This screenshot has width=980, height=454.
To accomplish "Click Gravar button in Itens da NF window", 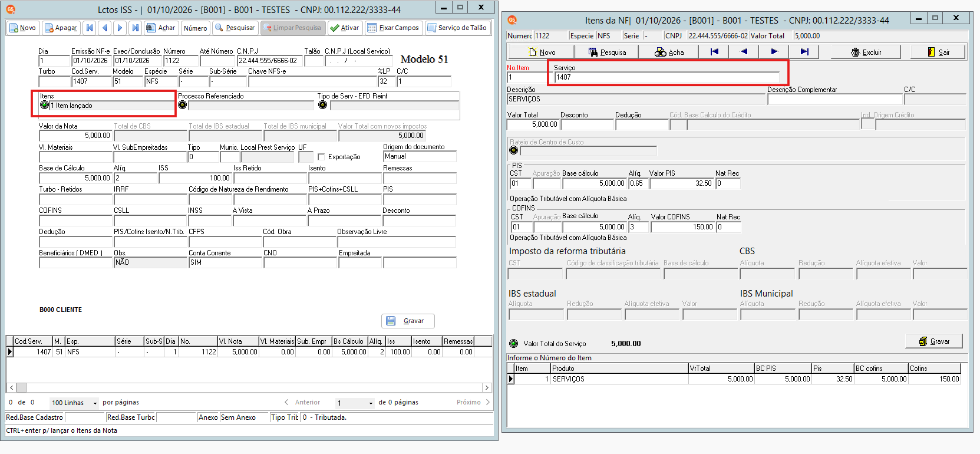I will (934, 341).
